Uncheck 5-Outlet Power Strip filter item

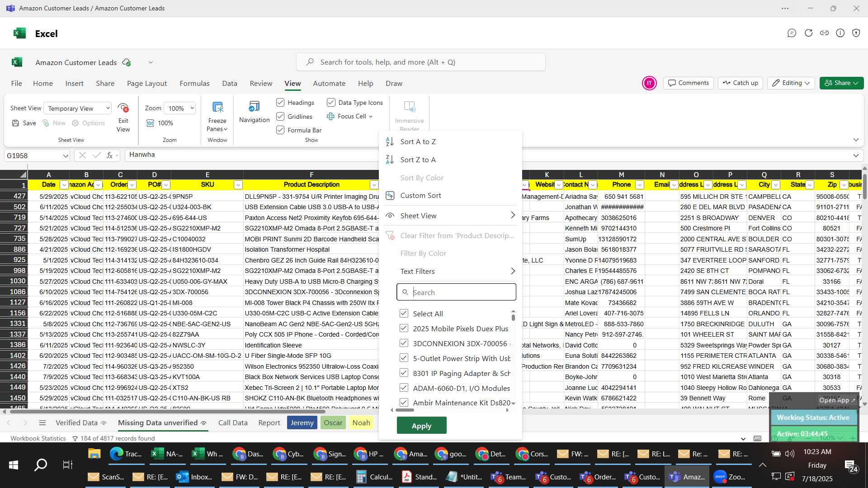pyautogui.click(x=404, y=358)
